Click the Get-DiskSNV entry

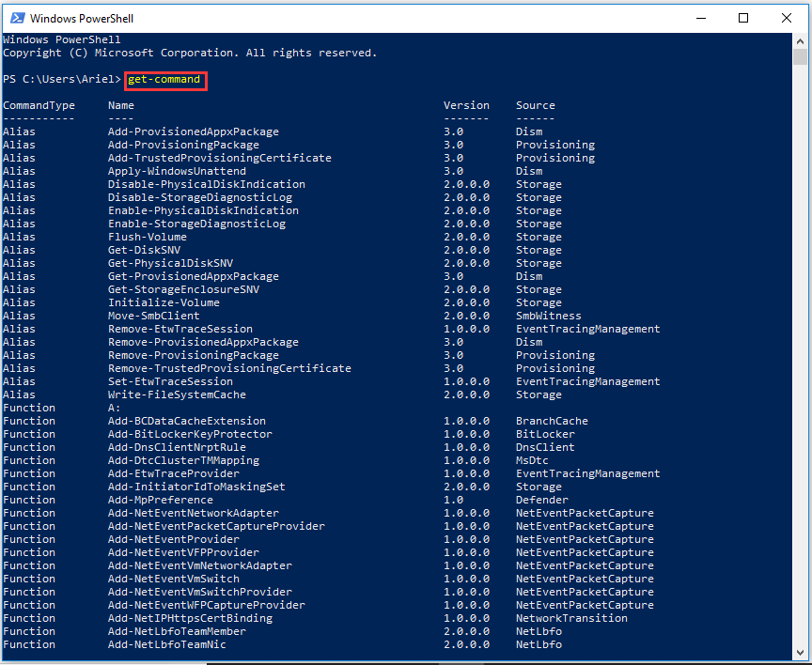tap(144, 250)
